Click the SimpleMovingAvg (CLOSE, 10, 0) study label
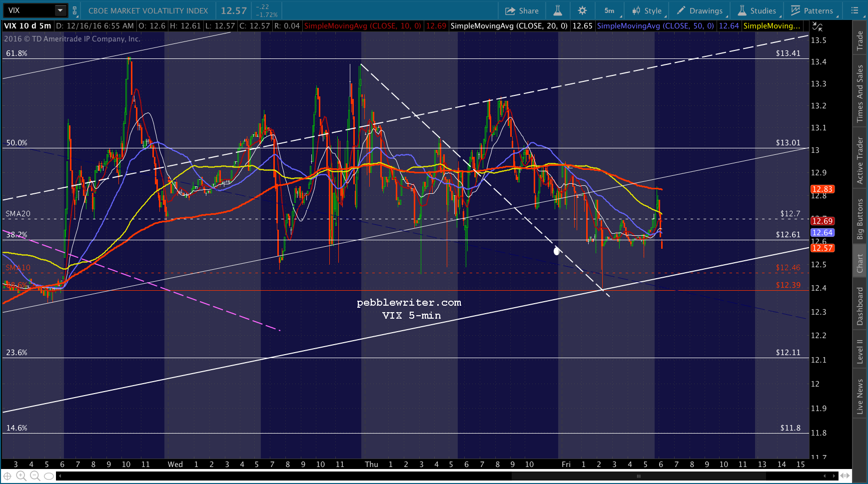This screenshot has width=868, height=484. point(363,26)
